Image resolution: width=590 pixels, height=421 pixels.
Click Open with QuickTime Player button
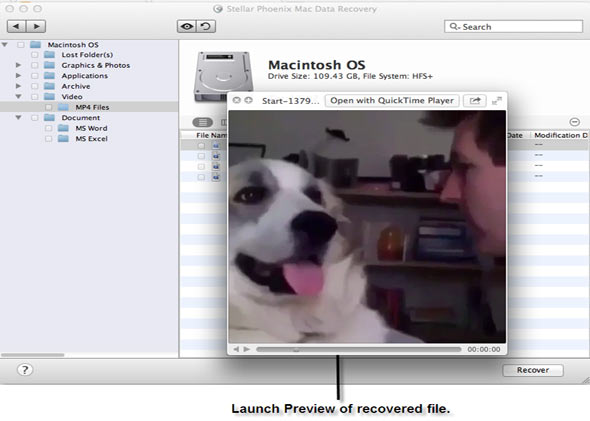392,100
